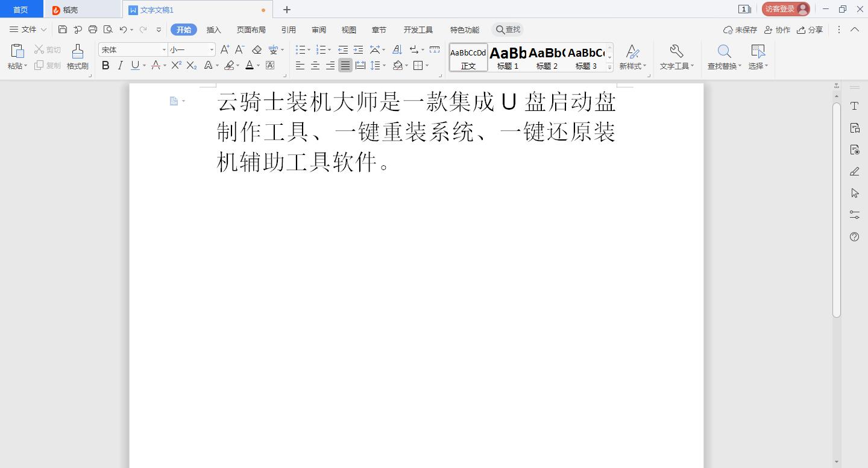Increase paragraph indent

click(x=358, y=49)
